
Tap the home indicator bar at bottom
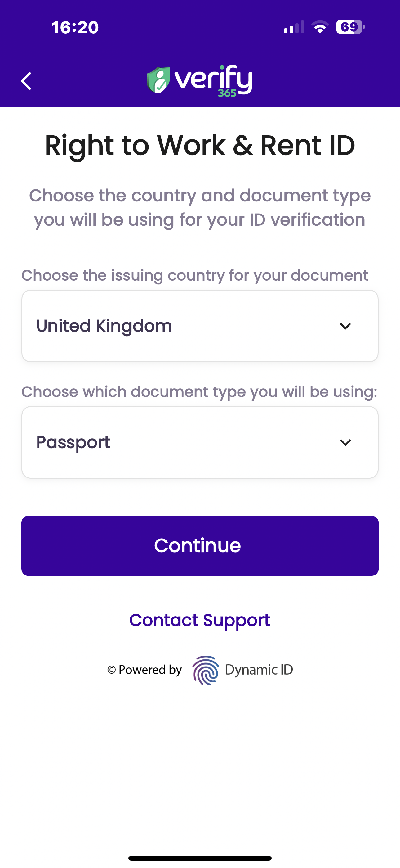click(200, 858)
